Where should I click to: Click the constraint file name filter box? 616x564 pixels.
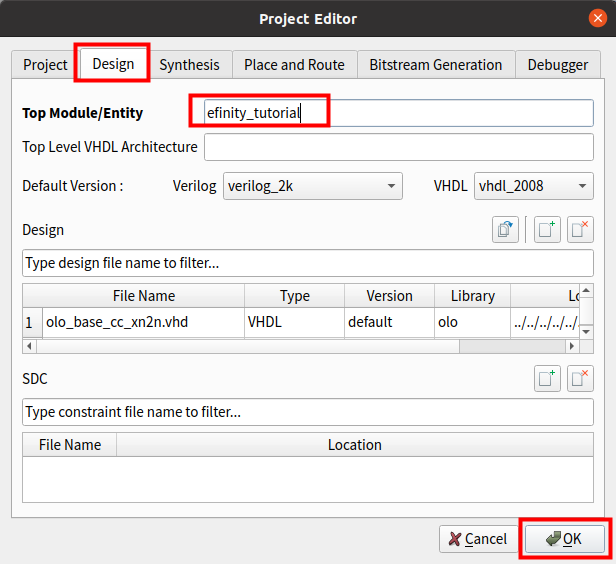[308, 412]
